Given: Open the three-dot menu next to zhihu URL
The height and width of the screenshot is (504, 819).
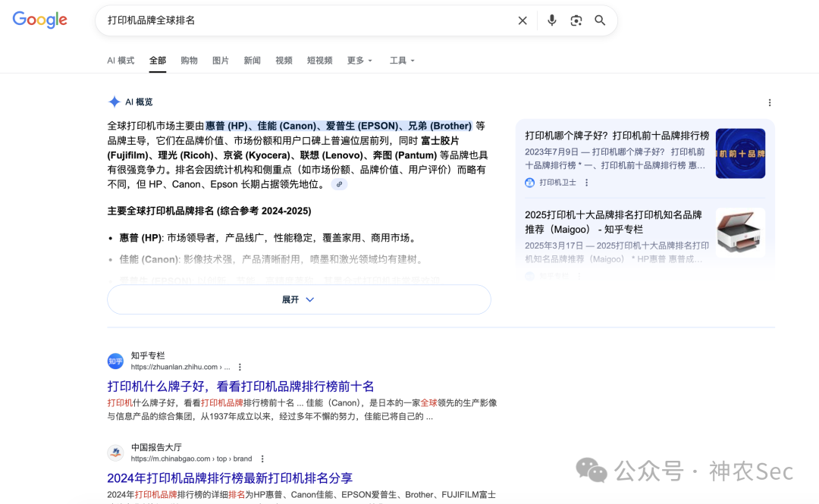Looking at the screenshot, I should tap(240, 366).
